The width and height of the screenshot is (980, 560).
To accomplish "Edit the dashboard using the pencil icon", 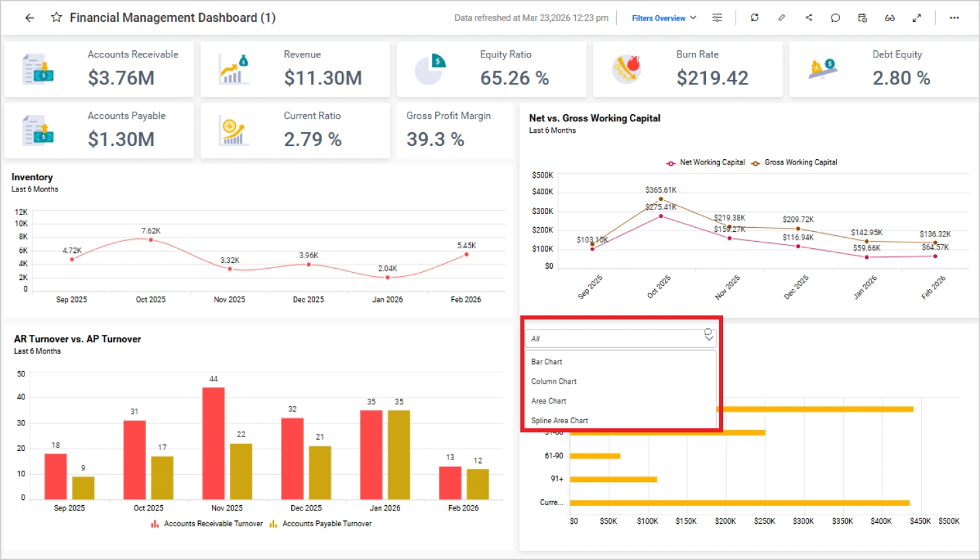I will [x=781, y=18].
